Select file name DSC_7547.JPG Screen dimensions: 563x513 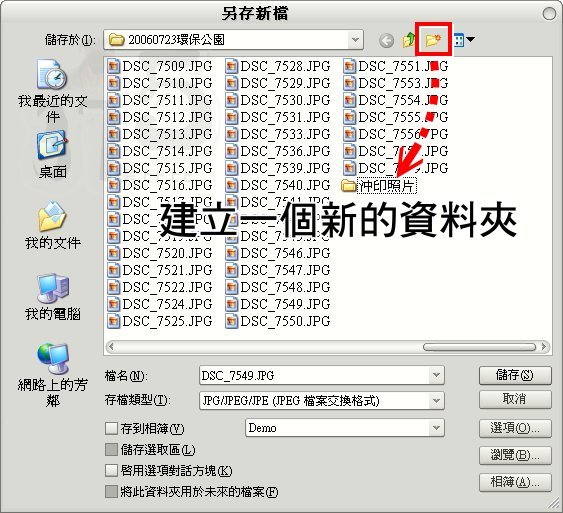(x=285, y=270)
